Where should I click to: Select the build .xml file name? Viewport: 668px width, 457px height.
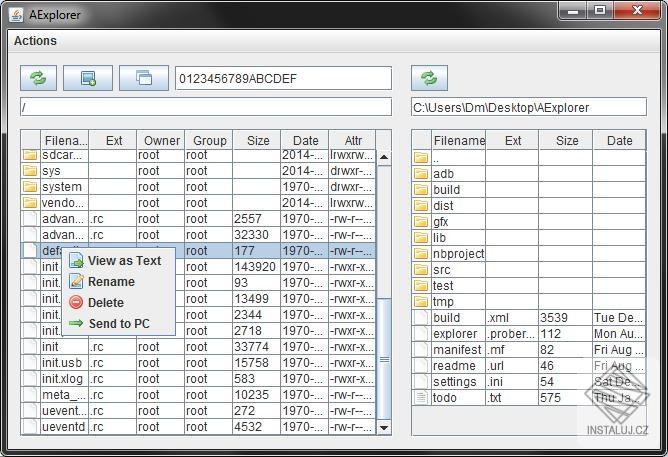pos(446,318)
